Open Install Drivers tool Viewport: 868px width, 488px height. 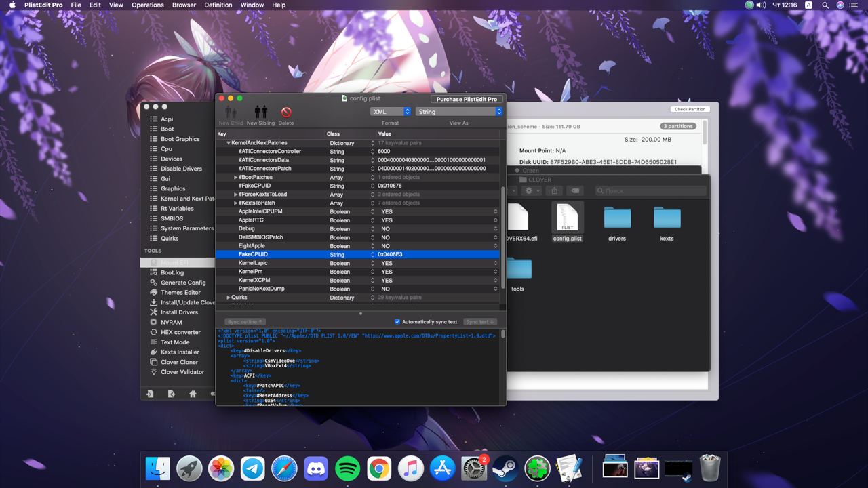pos(179,312)
